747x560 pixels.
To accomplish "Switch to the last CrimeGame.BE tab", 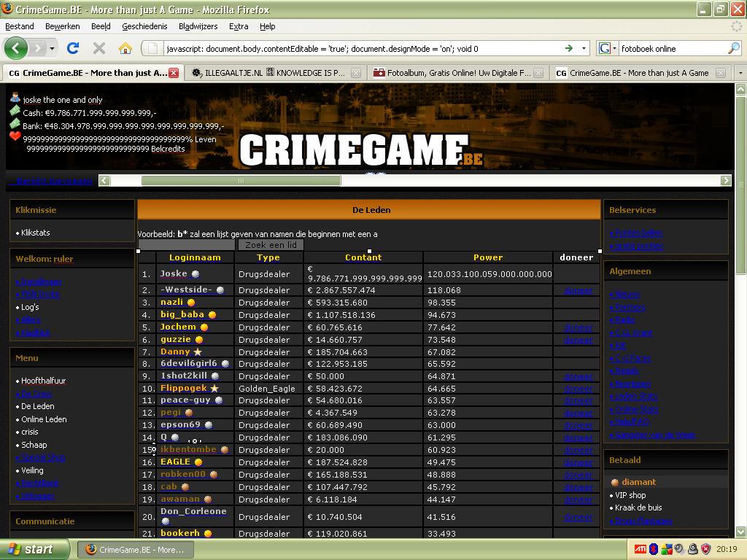I will click(640, 73).
